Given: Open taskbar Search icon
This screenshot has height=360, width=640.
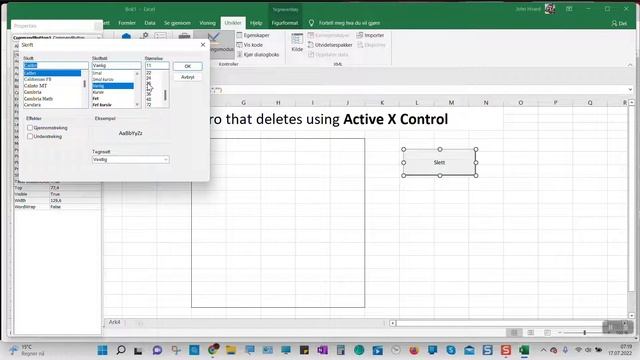Looking at the screenshot, I should pos(120,350).
